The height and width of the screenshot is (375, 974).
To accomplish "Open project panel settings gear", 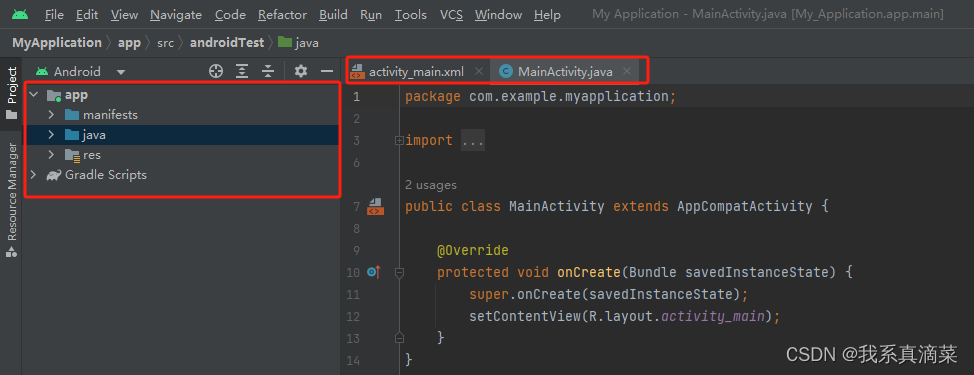I will tap(301, 71).
